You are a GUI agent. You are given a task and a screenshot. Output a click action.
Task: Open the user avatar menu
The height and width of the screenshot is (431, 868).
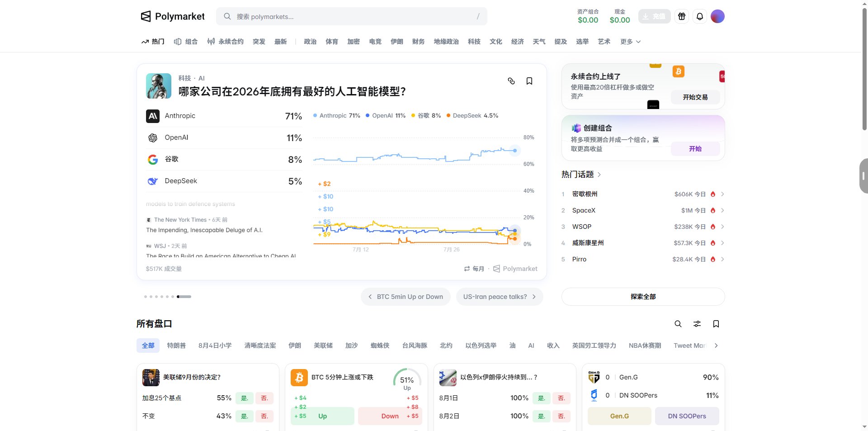(717, 16)
